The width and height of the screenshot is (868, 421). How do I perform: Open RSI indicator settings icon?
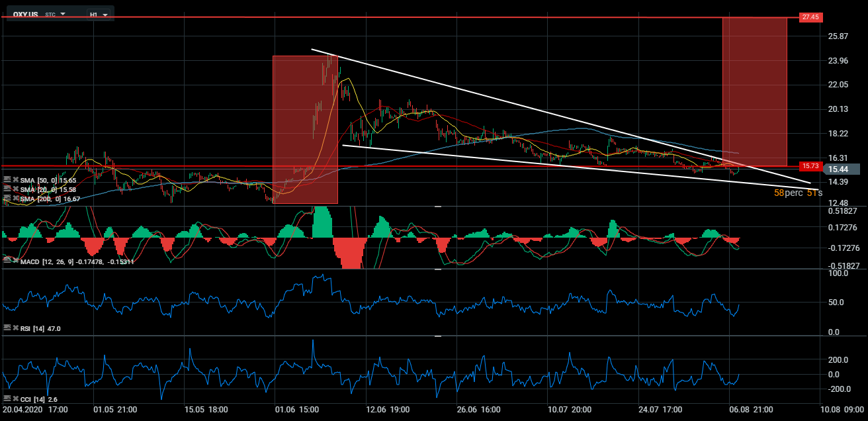point(7,328)
